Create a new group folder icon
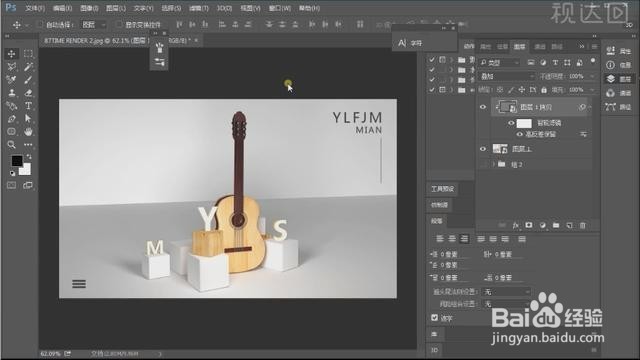Image resolution: width=640 pixels, height=360 pixels. [556, 225]
